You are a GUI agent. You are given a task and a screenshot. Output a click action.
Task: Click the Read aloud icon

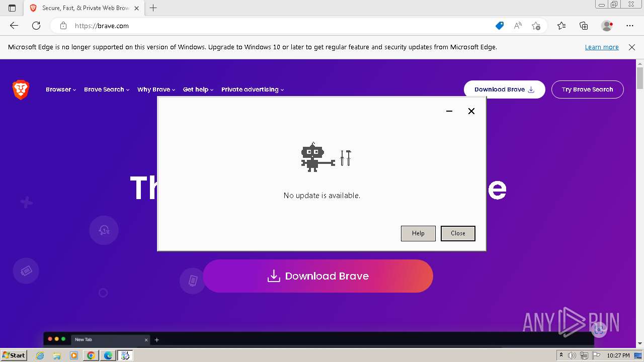pos(517,26)
